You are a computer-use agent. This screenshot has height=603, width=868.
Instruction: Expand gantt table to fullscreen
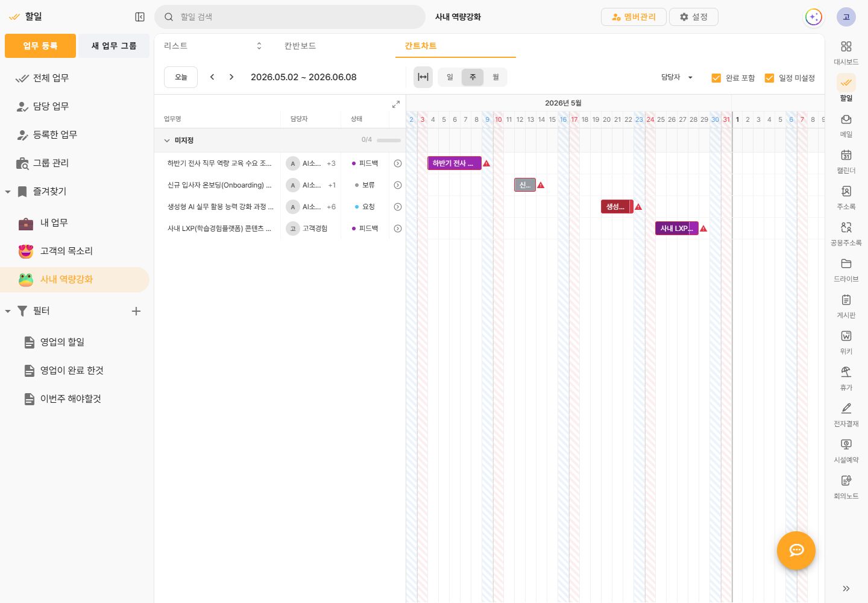pos(396,104)
